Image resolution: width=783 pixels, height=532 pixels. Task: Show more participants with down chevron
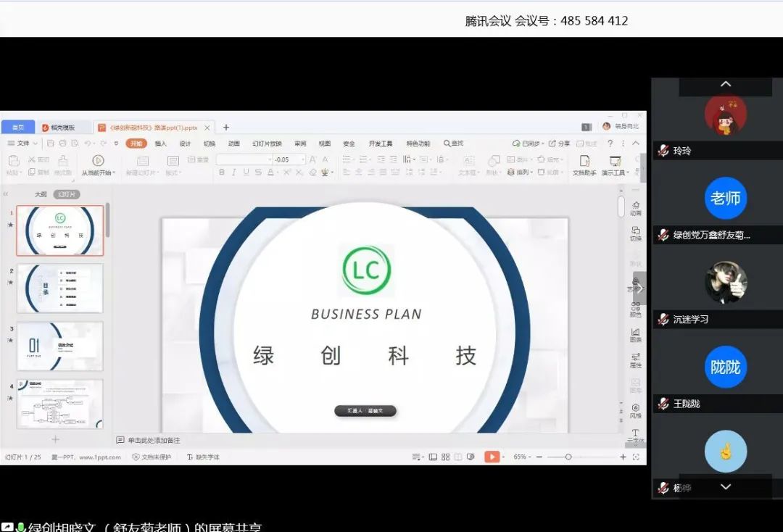pos(726,486)
